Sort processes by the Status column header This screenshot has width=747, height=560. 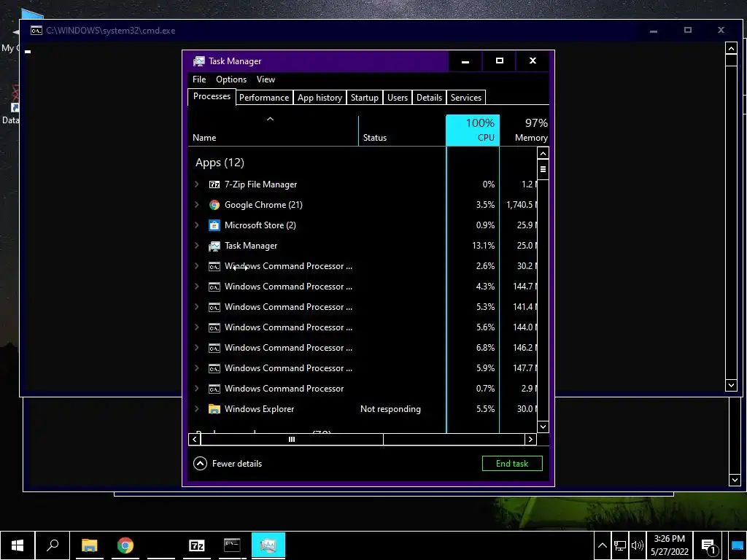tap(402, 130)
